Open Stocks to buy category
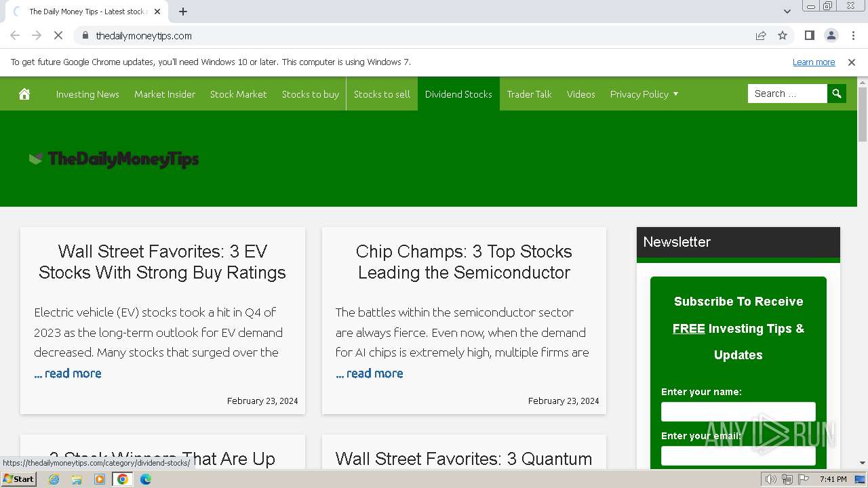Image resolution: width=868 pixels, height=488 pixels. tap(311, 94)
